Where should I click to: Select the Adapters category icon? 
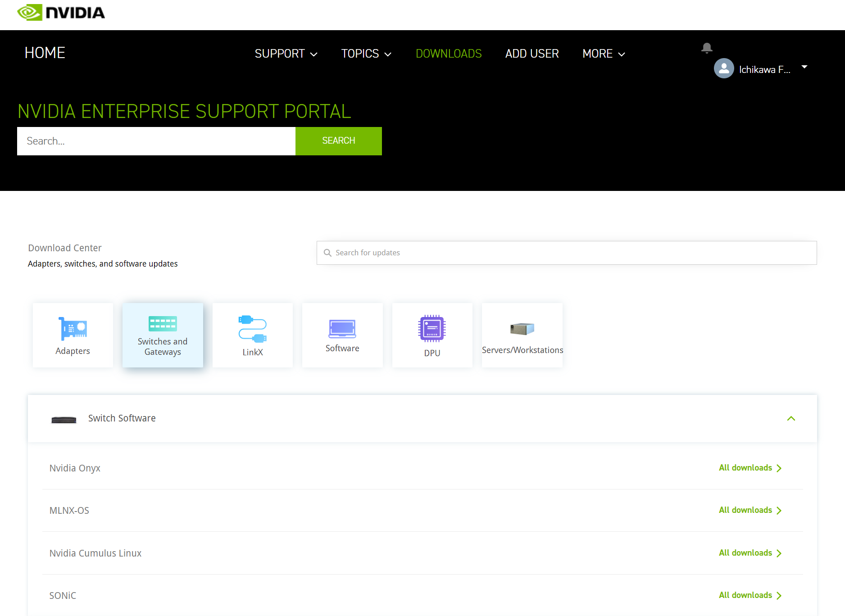click(x=73, y=335)
